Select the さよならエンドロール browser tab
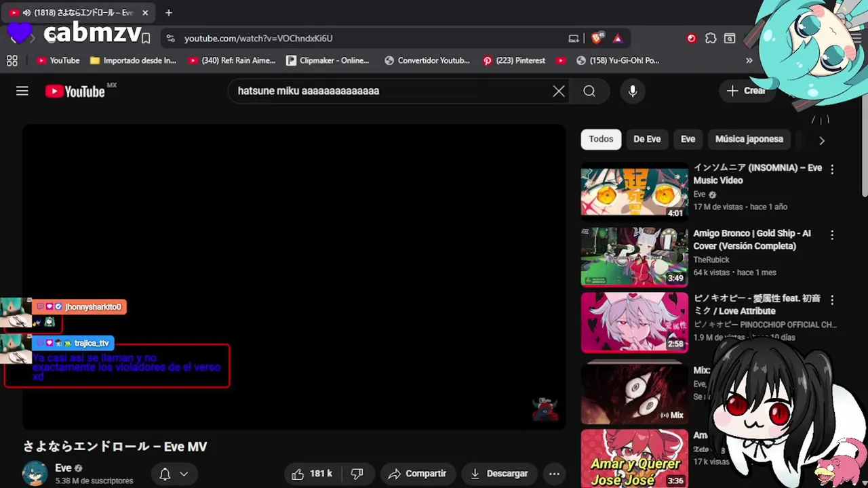Image resolution: width=868 pixels, height=488 pixels. click(x=79, y=13)
